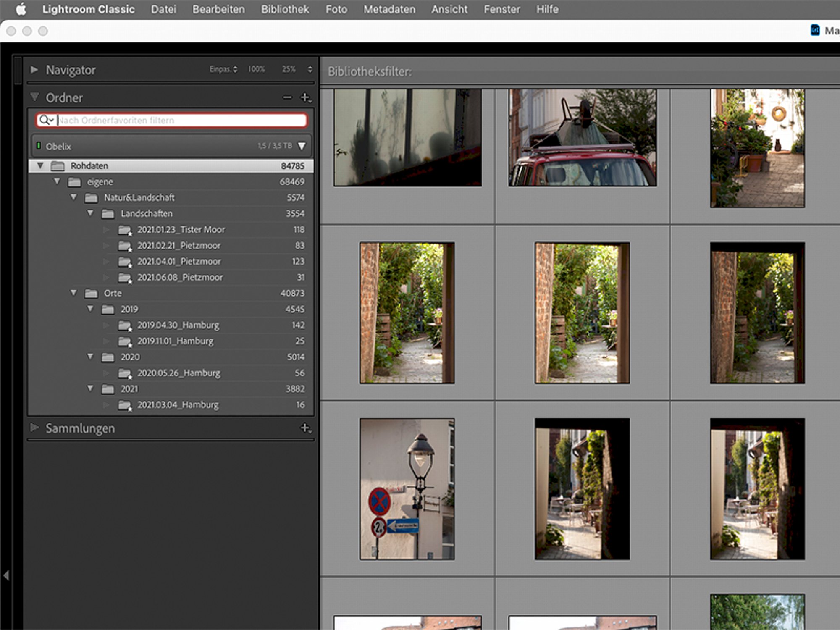This screenshot has width=840, height=630.
Task: Click the Bibliotheksfilter label
Action: click(x=370, y=71)
